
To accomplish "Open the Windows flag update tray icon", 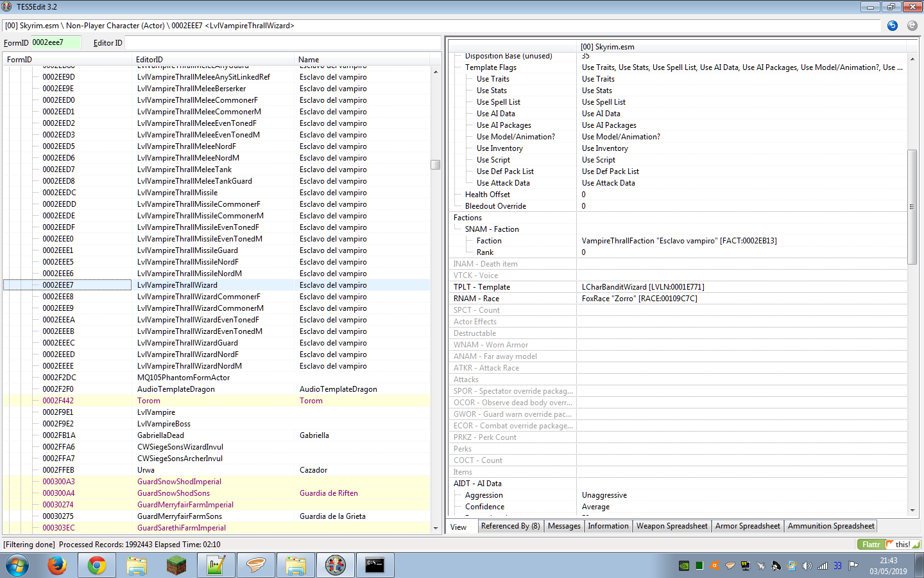I will 792,566.
